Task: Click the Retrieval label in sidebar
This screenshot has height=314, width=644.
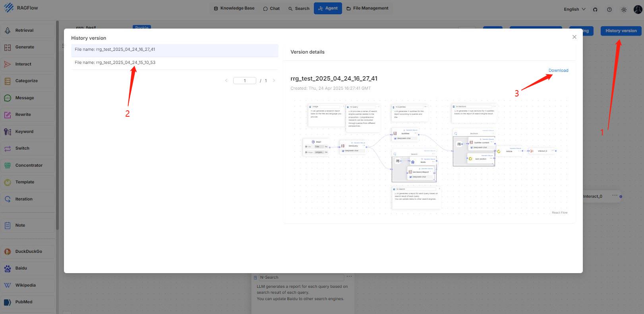Action: pyautogui.click(x=25, y=31)
